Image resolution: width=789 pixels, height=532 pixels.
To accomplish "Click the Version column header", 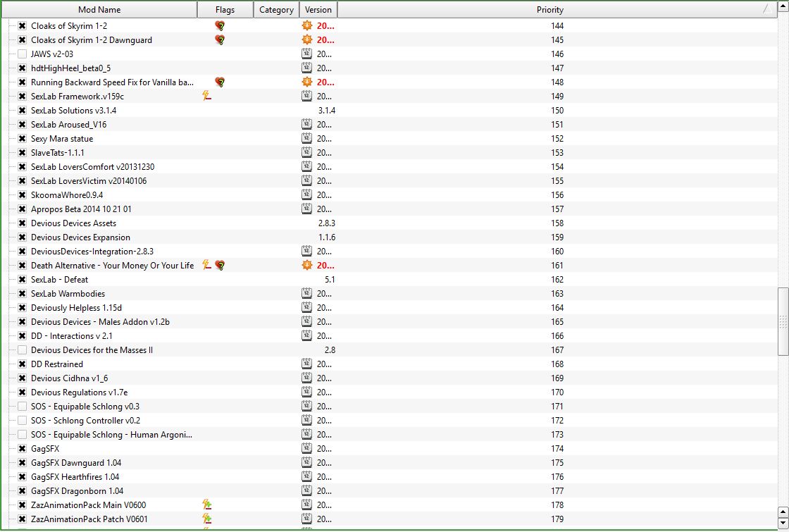I will (318, 10).
